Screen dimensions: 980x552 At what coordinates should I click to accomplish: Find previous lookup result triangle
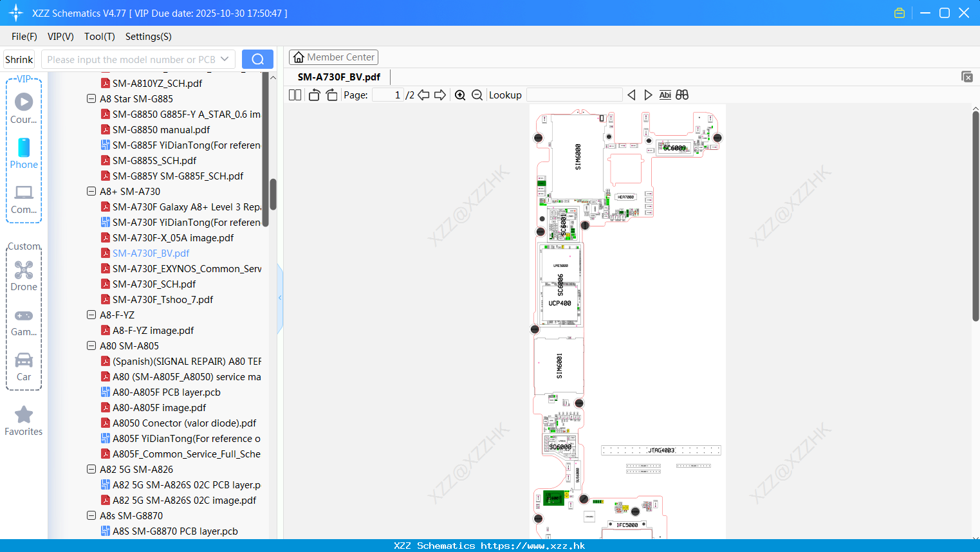[x=631, y=95]
